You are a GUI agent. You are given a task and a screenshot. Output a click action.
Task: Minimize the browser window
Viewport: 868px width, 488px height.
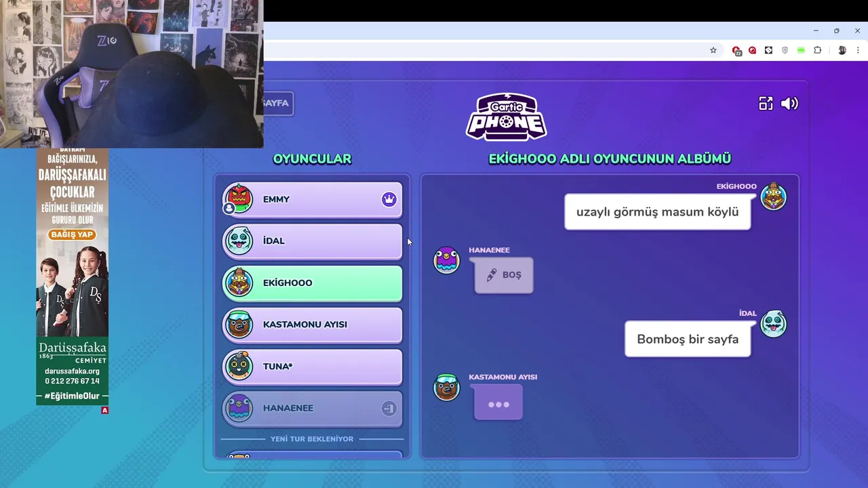click(816, 30)
